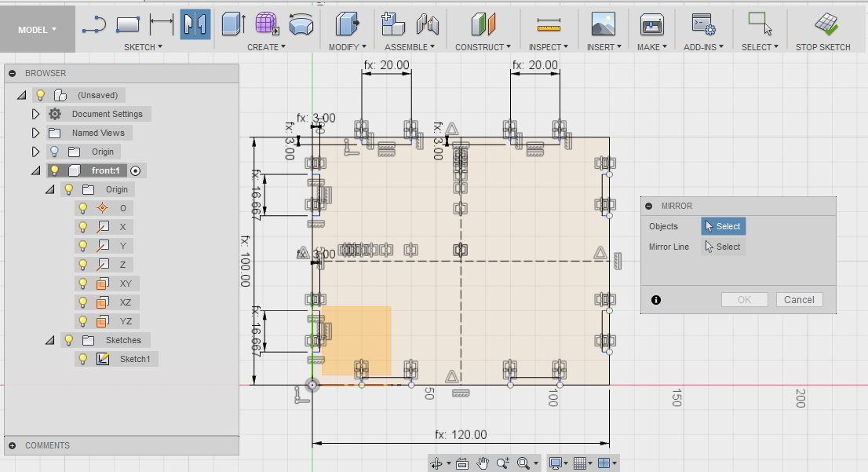Select the Line sketch tool icon
Screen dimensions: 868x472
(x=94, y=25)
